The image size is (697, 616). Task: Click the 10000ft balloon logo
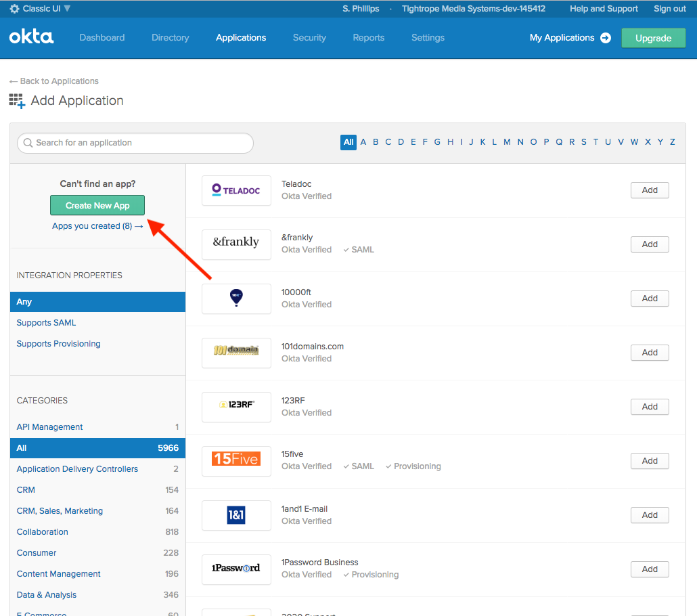coord(236,299)
